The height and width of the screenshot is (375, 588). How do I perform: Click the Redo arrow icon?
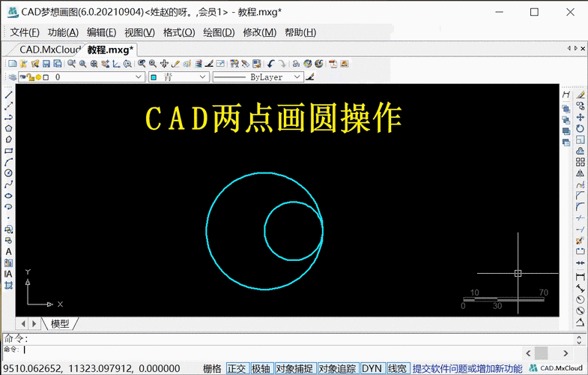pyautogui.click(x=282, y=64)
